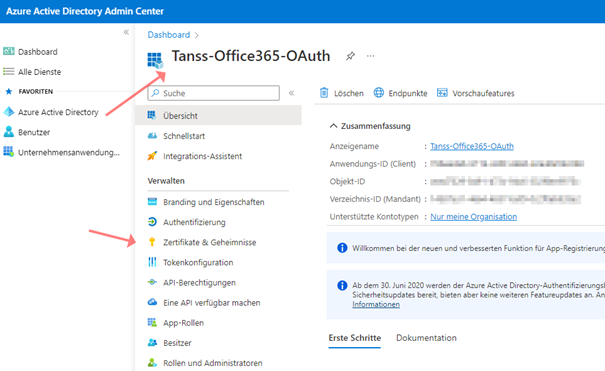The height and width of the screenshot is (371, 605).
Task: Open the Übersicht menu item
Action: [x=218, y=115]
